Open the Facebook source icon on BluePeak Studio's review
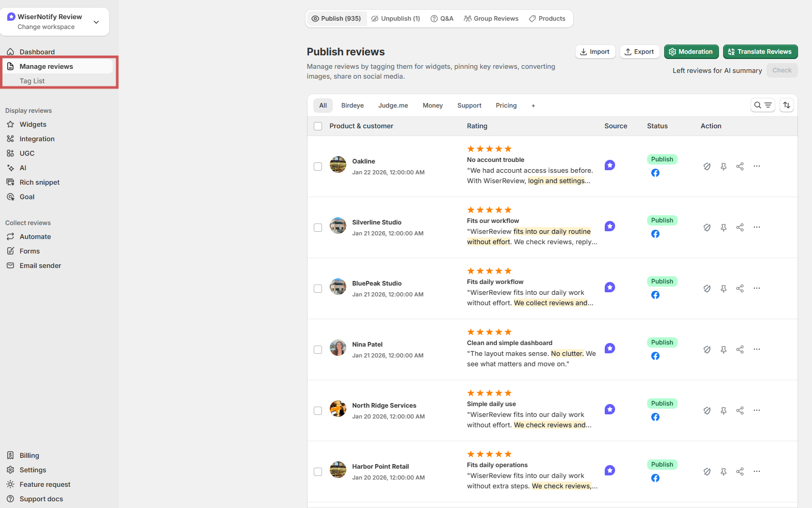 655,295
